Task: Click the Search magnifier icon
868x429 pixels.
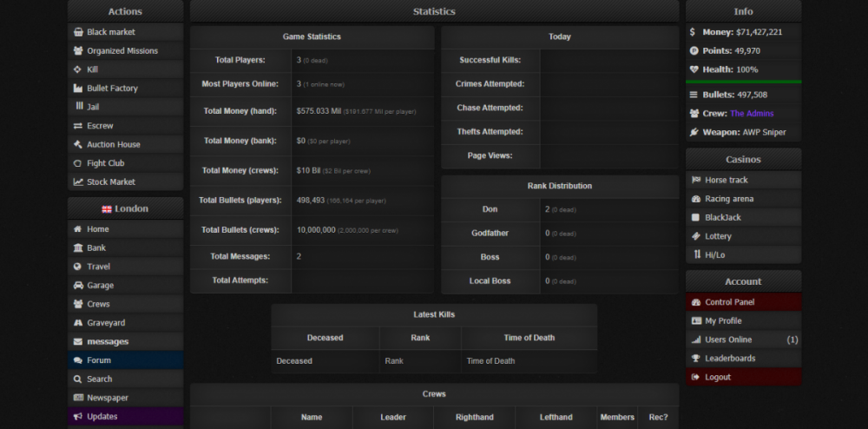Action: [77, 379]
